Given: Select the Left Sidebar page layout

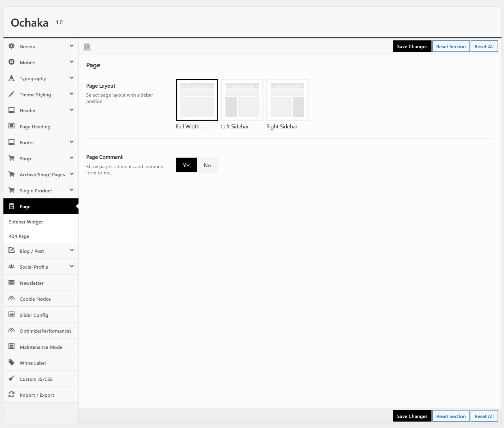Looking at the screenshot, I should (x=242, y=100).
